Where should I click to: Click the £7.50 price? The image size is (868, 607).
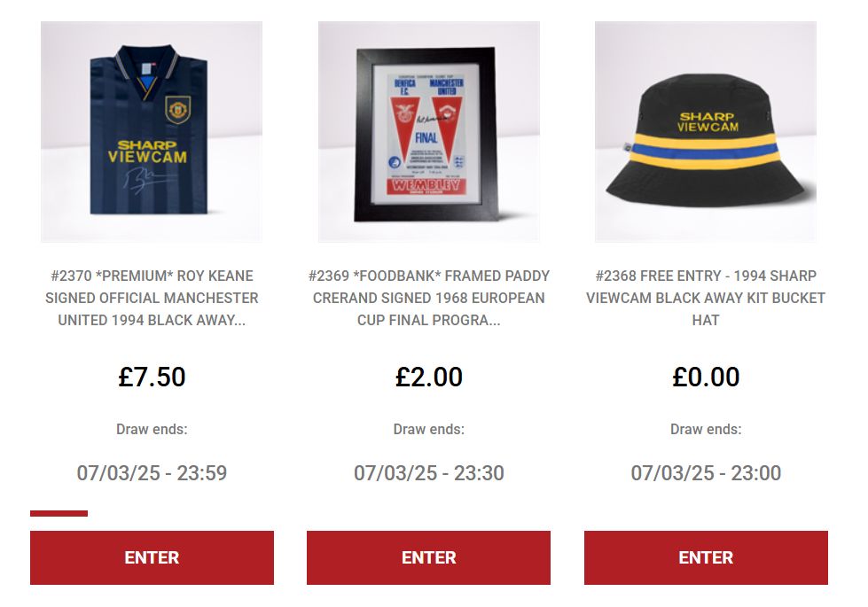click(x=152, y=377)
